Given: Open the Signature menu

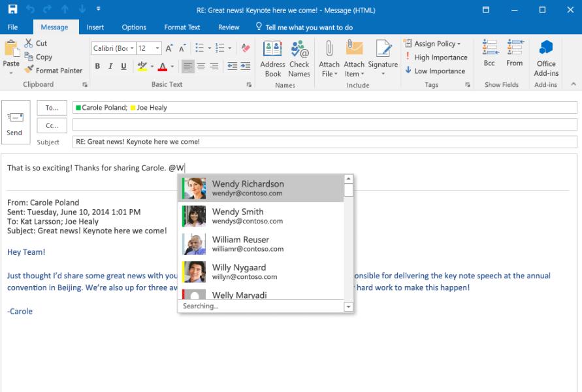Looking at the screenshot, I should coord(383,59).
